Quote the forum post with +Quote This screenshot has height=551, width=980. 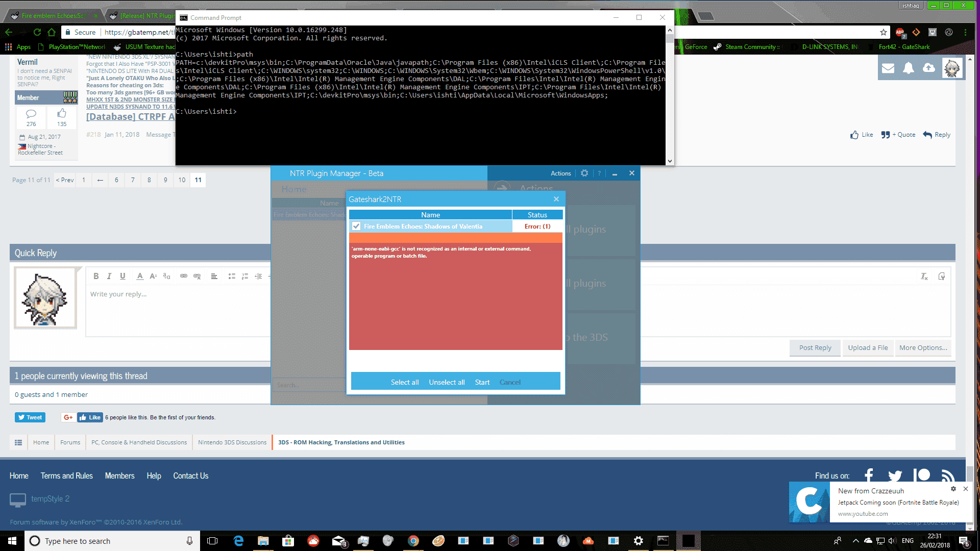[898, 135]
